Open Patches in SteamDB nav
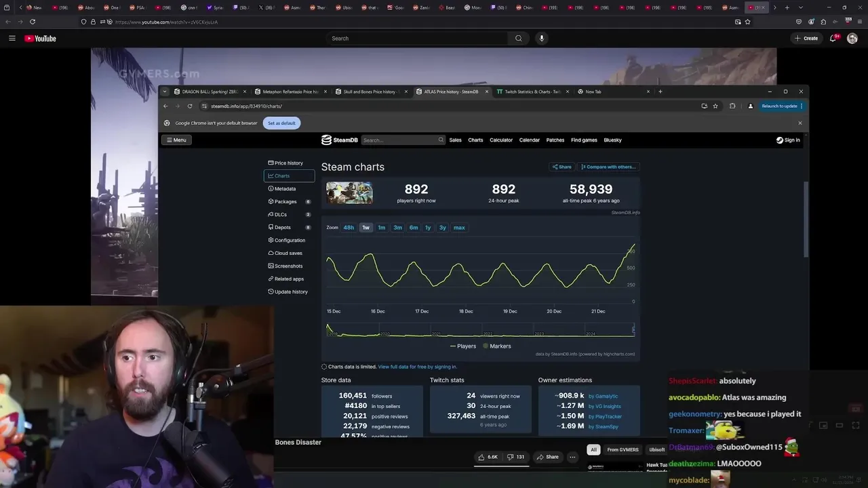The image size is (868, 488). click(555, 140)
